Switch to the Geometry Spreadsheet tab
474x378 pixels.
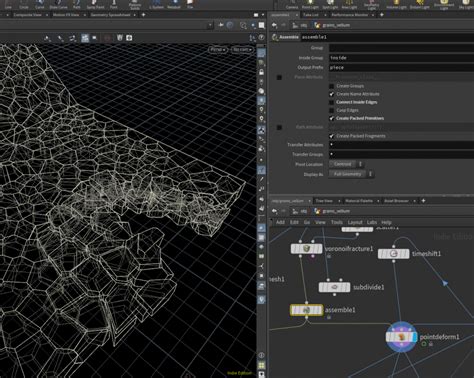click(110, 15)
